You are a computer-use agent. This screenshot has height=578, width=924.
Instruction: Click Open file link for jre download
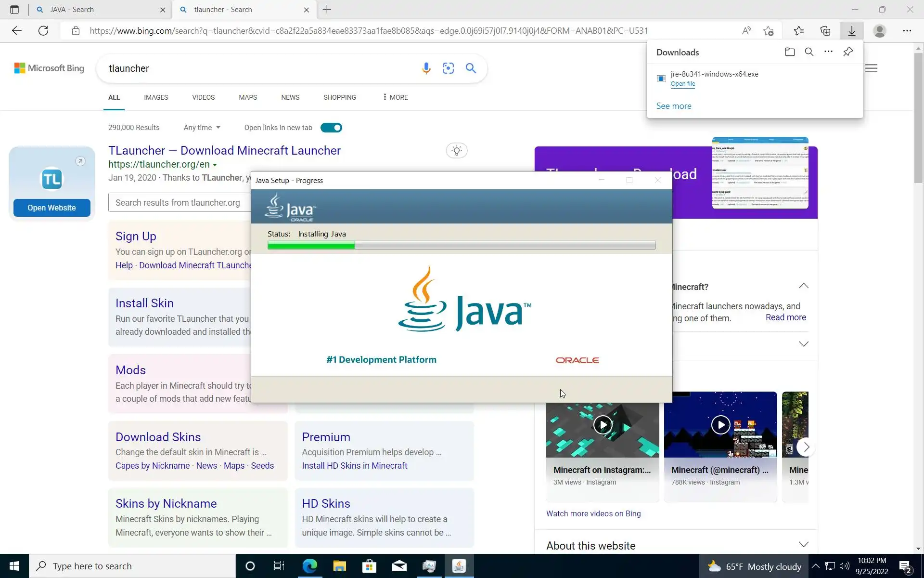tap(682, 84)
